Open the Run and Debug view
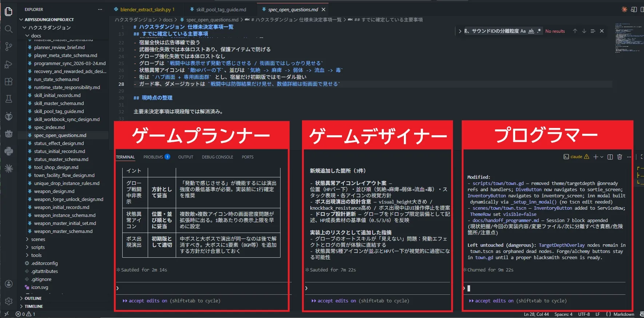The height and width of the screenshot is (318, 644). (9, 64)
